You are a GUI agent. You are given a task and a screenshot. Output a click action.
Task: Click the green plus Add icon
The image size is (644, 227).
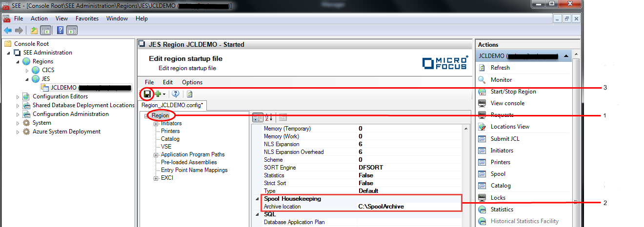click(x=158, y=94)
